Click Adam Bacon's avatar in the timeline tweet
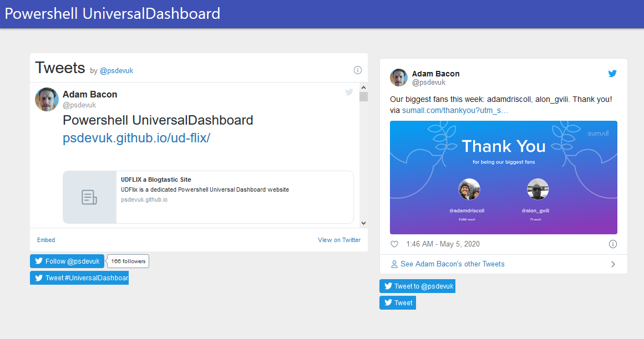 [x=47, y=99]
